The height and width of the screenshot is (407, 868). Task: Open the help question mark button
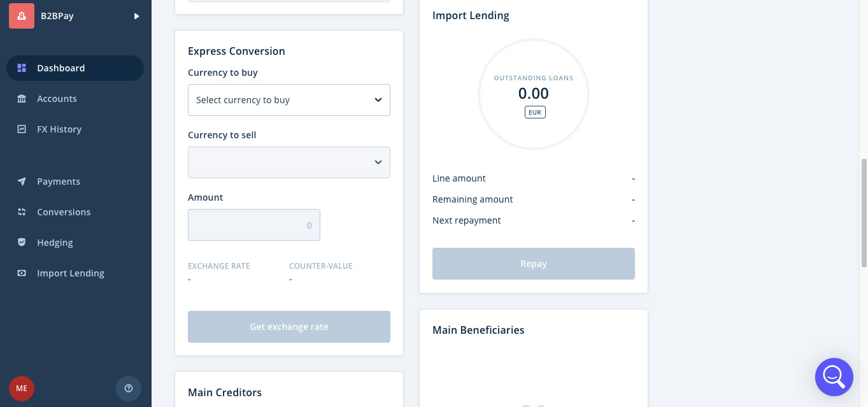pos(129,388)
